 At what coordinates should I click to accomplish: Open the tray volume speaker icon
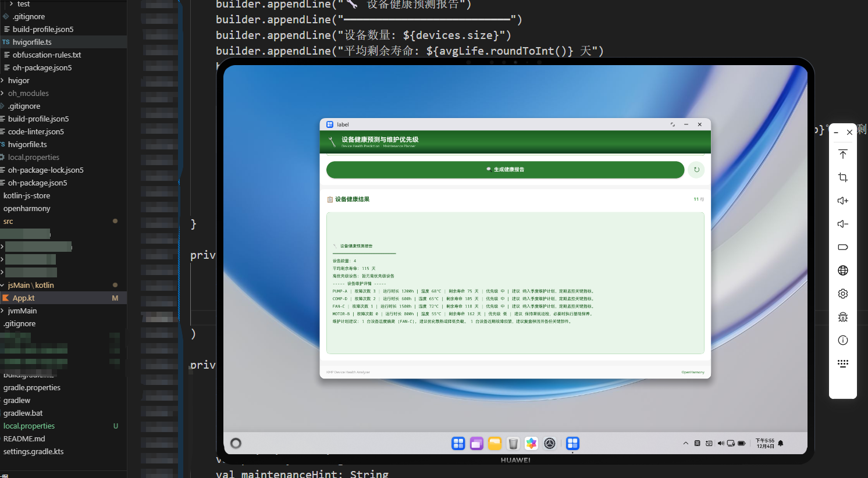point(721,443)
